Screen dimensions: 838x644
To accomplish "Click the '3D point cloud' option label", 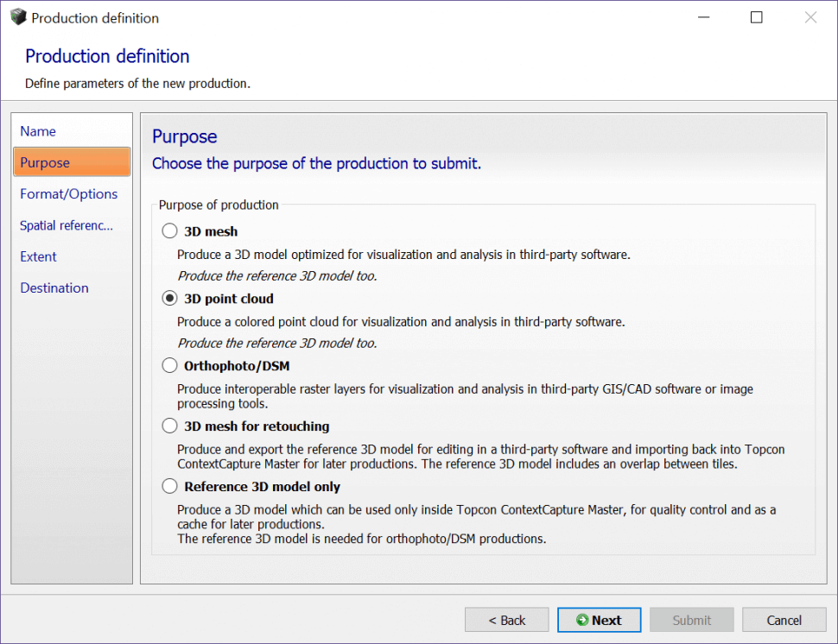I will (229, 299).
